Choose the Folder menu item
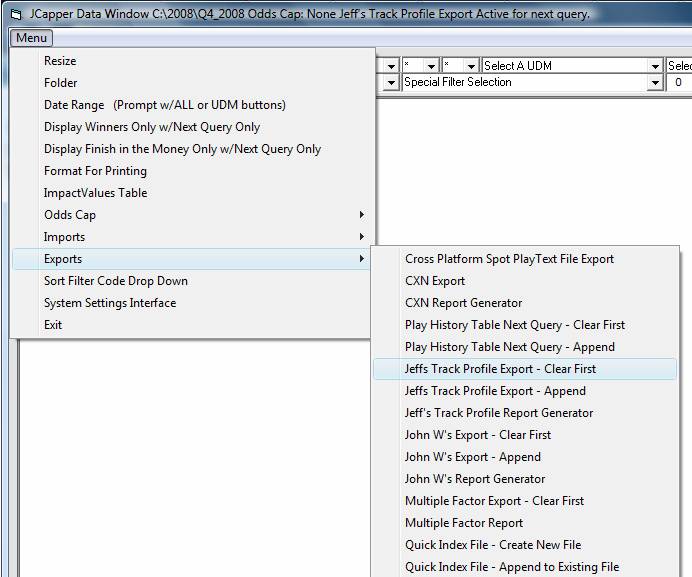This screenshot has height=577, width=692. (x=60, y=83)
